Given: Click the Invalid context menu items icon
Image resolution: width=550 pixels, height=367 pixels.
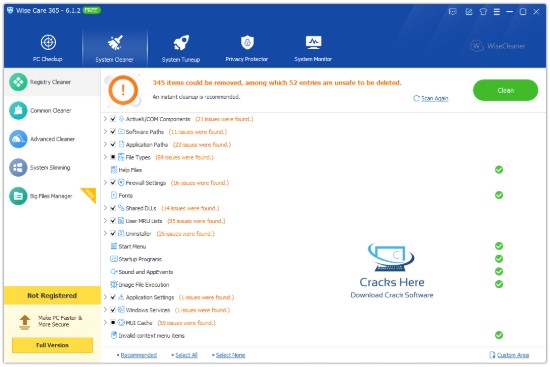Looking at the screenshot, I should click(x=114, y=335).
